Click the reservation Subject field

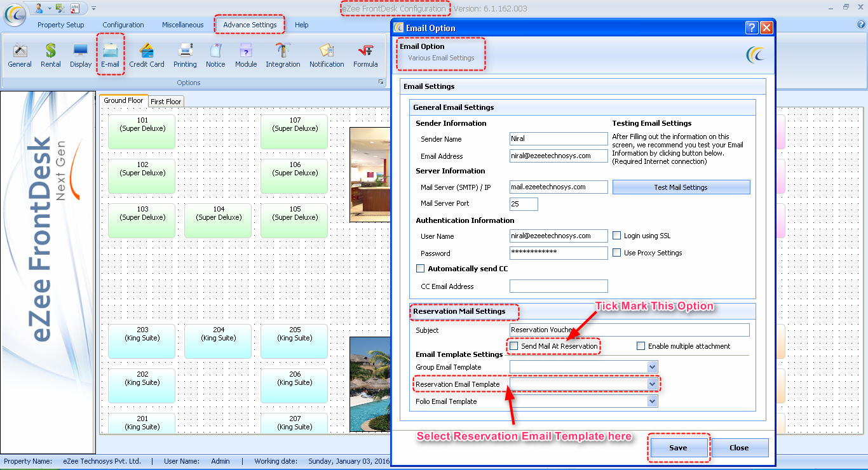click(x=630, y=330)
